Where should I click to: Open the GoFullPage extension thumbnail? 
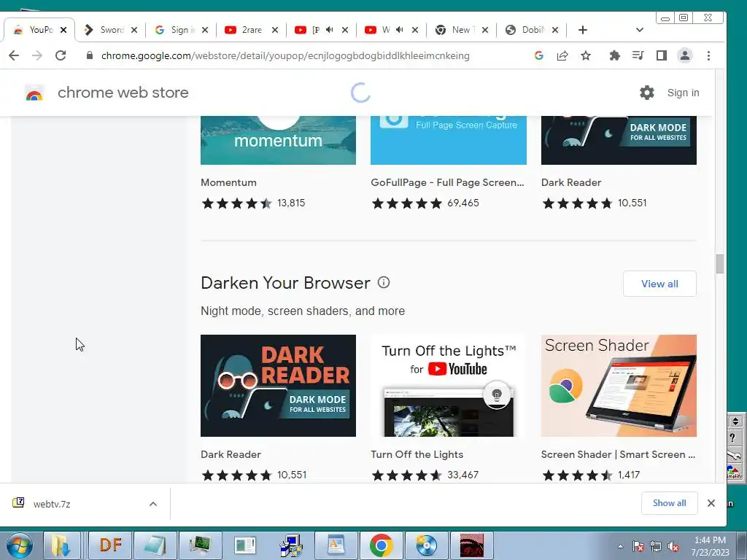tap(449, 141)
